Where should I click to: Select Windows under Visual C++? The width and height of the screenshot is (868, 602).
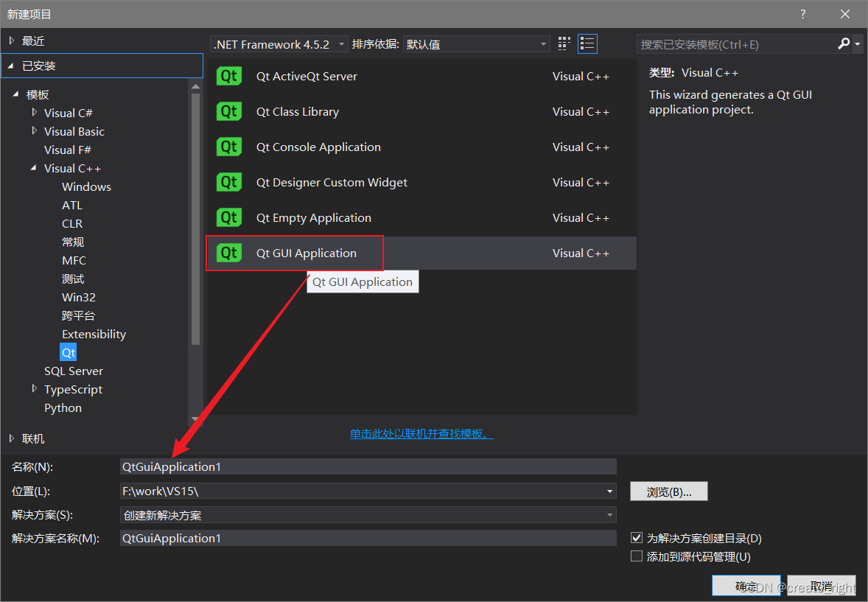coord(86,186)
